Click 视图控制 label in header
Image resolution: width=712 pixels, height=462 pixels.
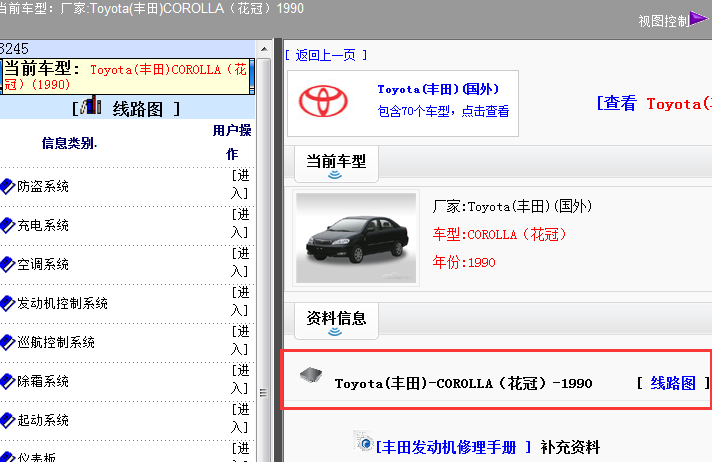(664, 21)
